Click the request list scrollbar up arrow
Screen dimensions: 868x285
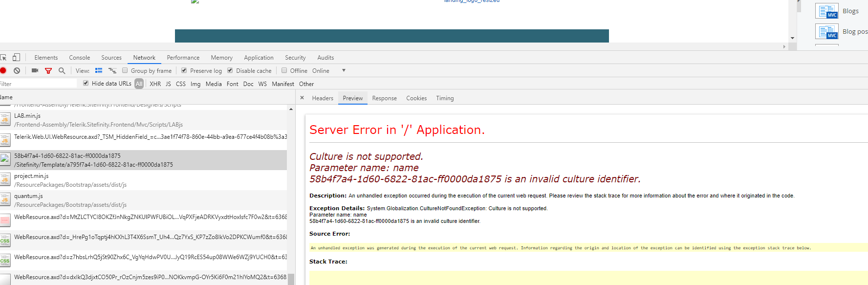291,109
